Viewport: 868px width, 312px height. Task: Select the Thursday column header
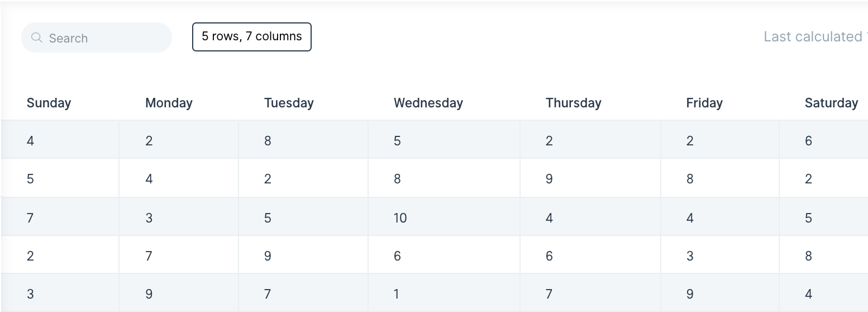574,103
